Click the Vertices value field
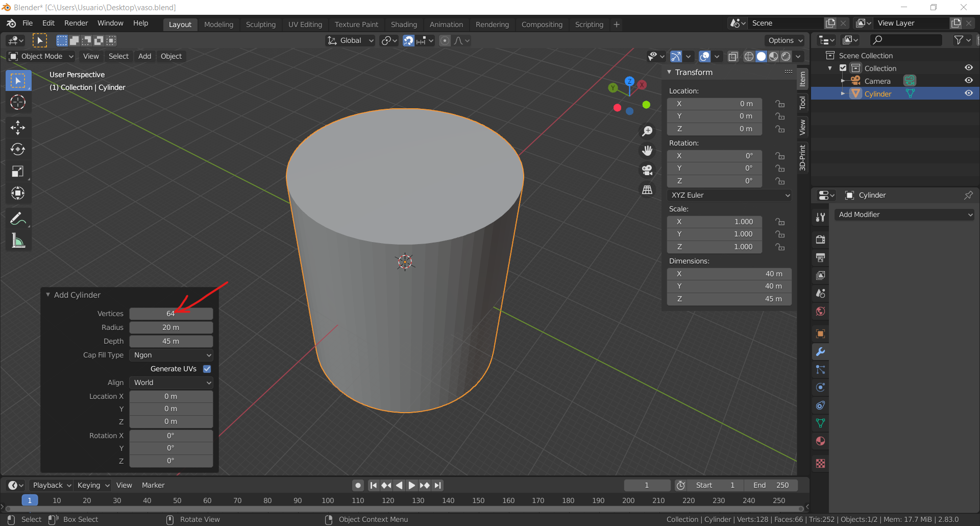This screenshot has height=526, width=980. (170, 314)
